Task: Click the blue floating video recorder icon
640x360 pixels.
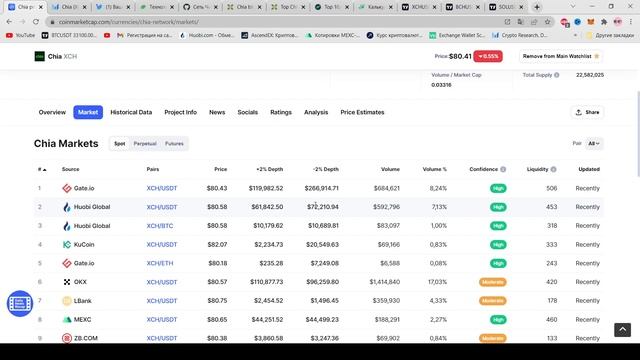Action: 20,304
